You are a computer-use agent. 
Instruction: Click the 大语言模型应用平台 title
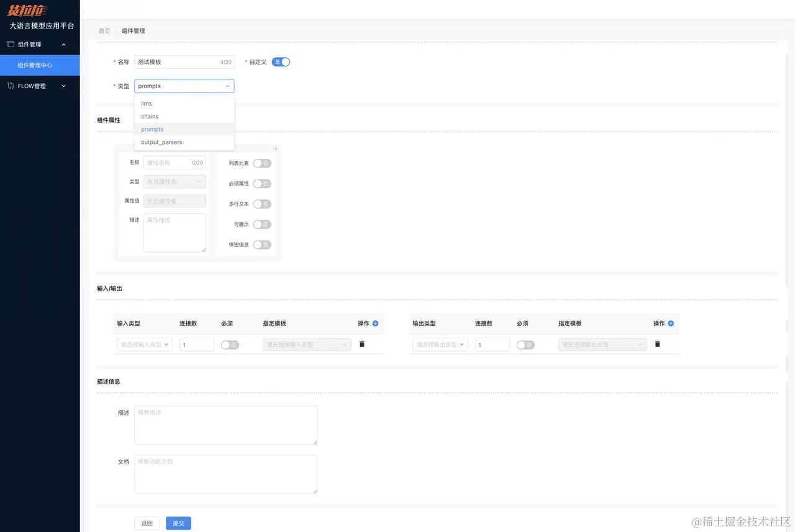(x=41, y=26)
